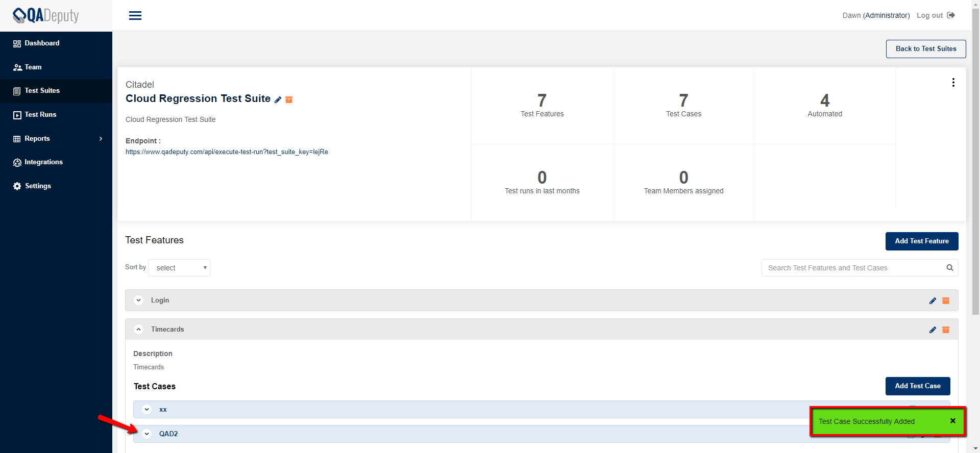The width and height of the screenshot is (980, 453).
Task: Click the Login feature title
Action: (160, 300)
